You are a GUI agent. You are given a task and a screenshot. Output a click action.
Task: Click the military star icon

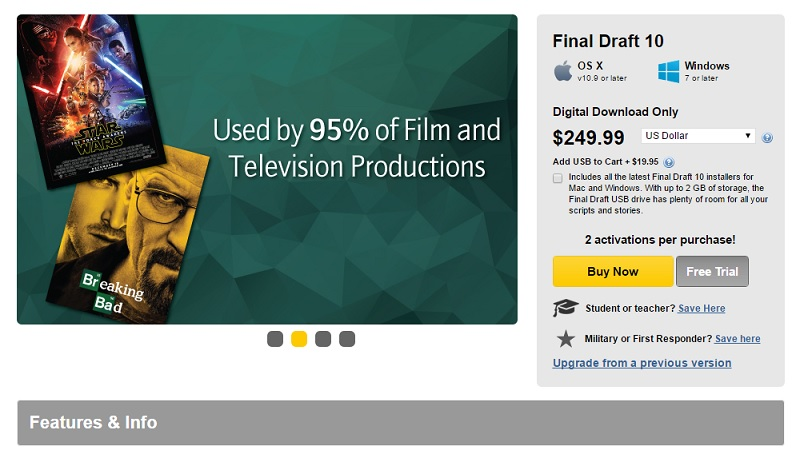(x=565, y=339)
